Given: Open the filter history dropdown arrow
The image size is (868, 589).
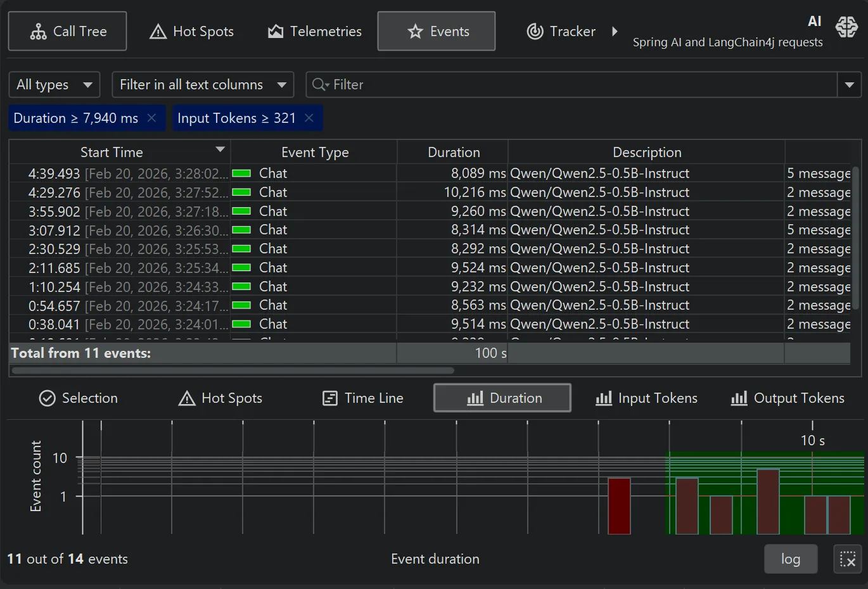Looking at the screenshot, I should tap(849, 84).
